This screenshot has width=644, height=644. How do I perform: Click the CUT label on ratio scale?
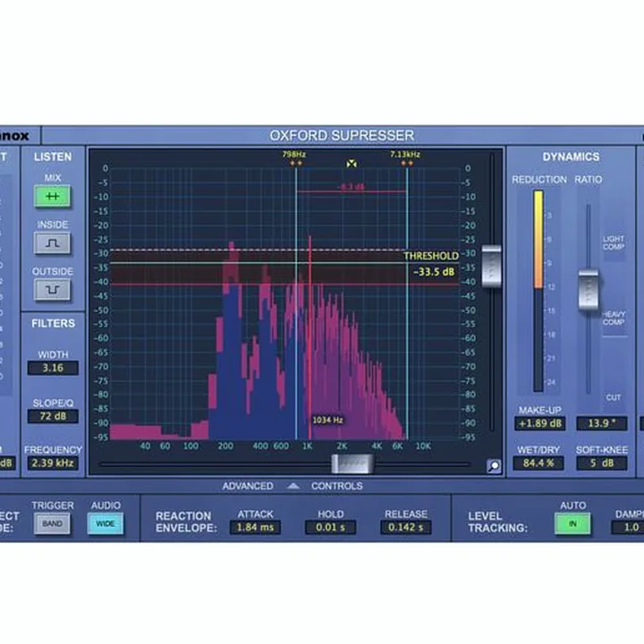click(614, 397)
